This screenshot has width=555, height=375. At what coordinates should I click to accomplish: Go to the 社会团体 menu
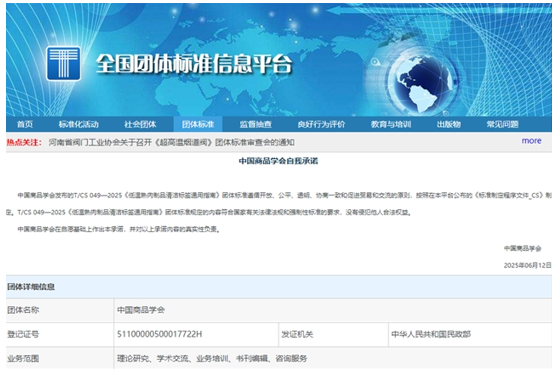coord(140,124)
